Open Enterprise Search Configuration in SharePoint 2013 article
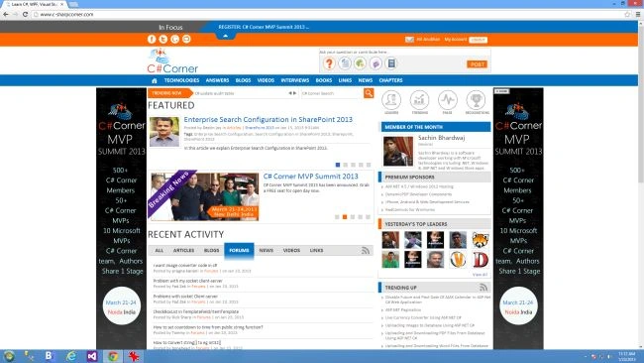Viewport: 644px width, 363px height. point(268,120)
